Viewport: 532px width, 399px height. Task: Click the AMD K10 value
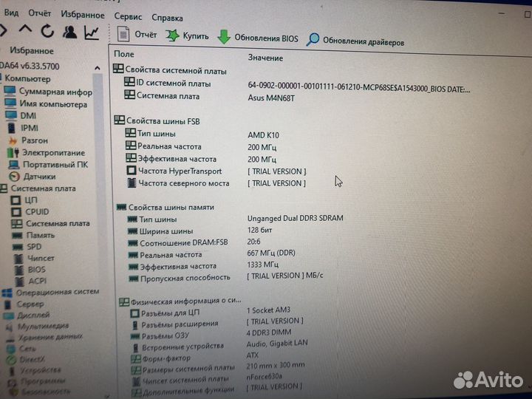point(263,135)
